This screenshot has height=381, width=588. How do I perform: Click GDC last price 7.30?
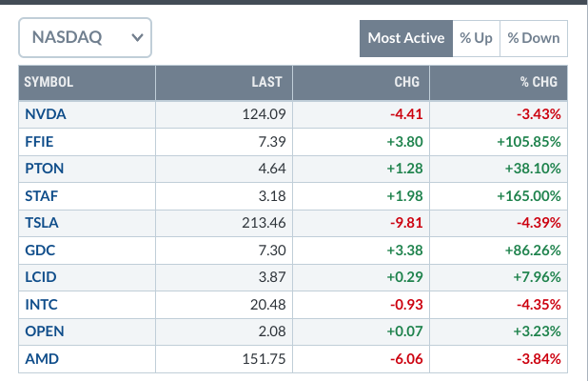tap(272, 251)
